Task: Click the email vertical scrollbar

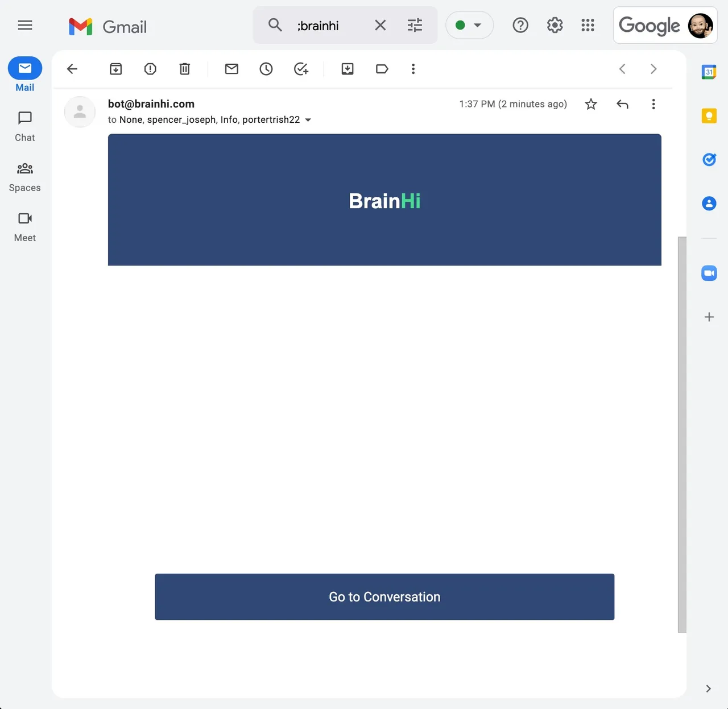Action: (x=682, y=434)
